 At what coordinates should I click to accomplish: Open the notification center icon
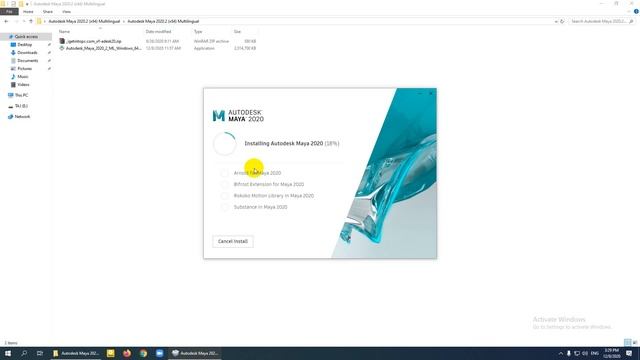(629, 353)
